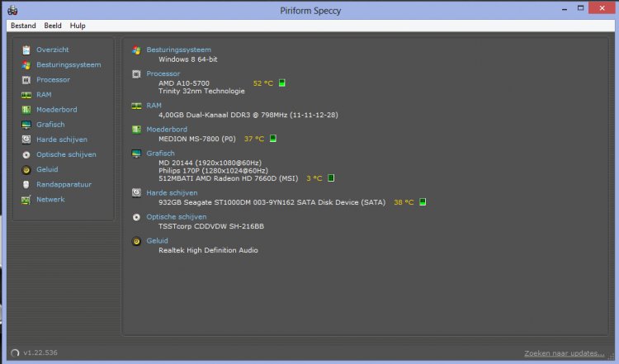Click the Geluid speaker icon in summary panel
This screenshot has height=364, width=619.
[x=136, y=241]
